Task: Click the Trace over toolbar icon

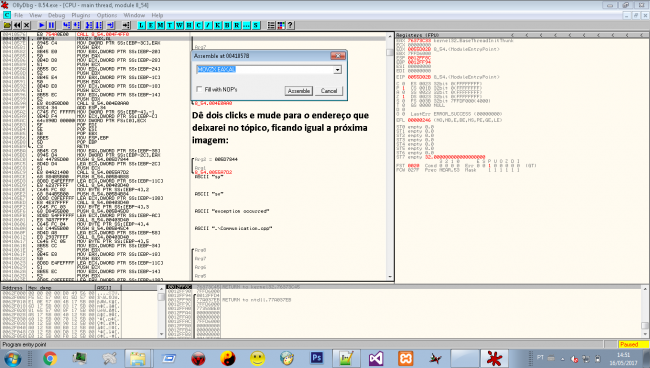Action: (99, 25)
